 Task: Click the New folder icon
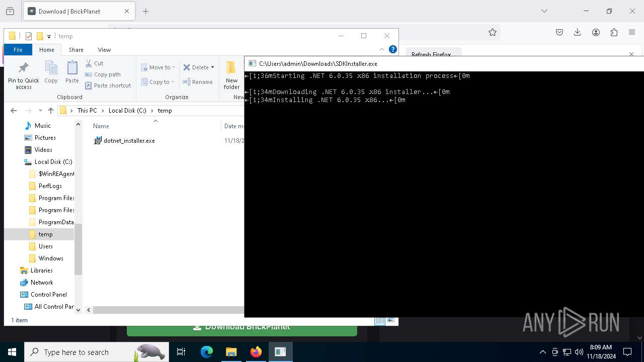click(231, 75)
